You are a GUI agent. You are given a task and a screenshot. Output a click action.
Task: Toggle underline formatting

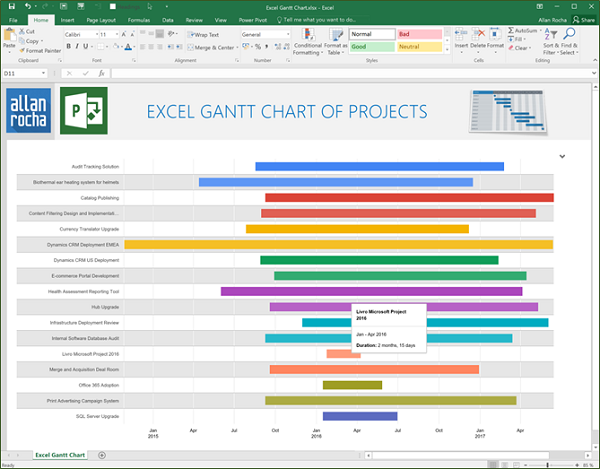(85, 46)
